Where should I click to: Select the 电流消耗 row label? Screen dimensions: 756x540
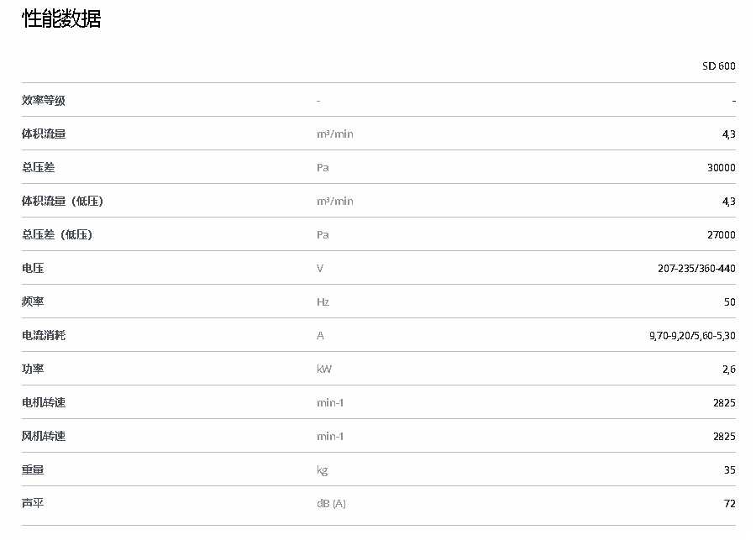pos(44,336)
